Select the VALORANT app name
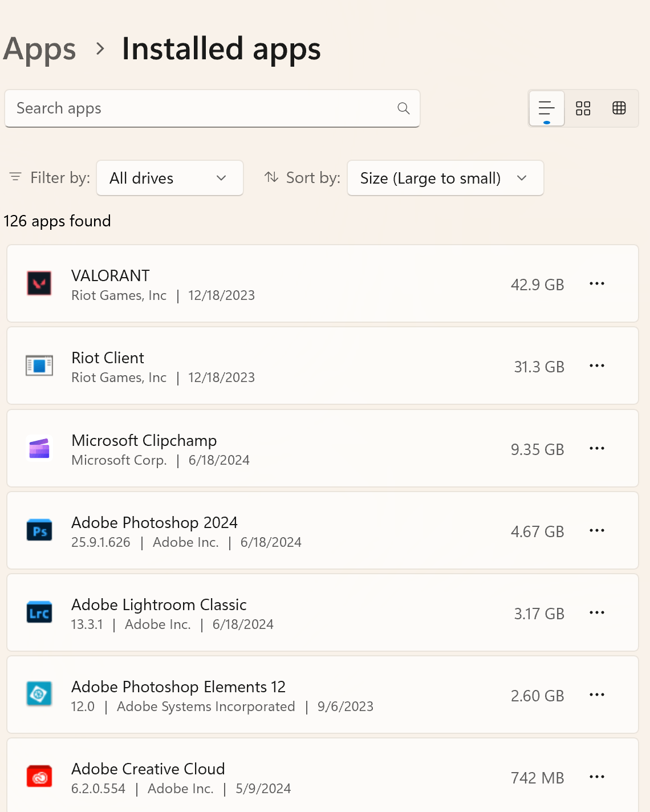 [x=111, y=275]
